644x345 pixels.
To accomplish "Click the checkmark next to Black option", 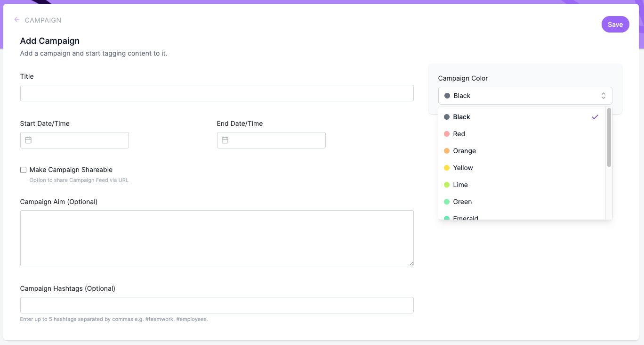I will [x=595, y=117].
